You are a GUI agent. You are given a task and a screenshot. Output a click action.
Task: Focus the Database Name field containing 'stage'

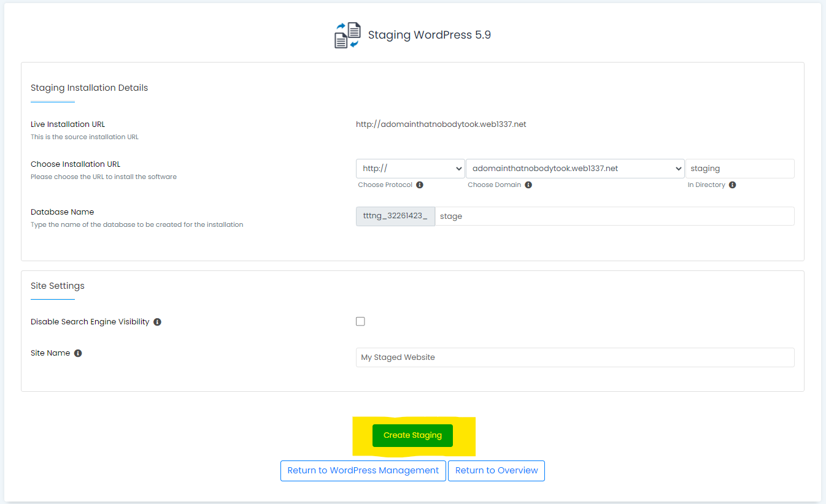[x=614, y=216]
